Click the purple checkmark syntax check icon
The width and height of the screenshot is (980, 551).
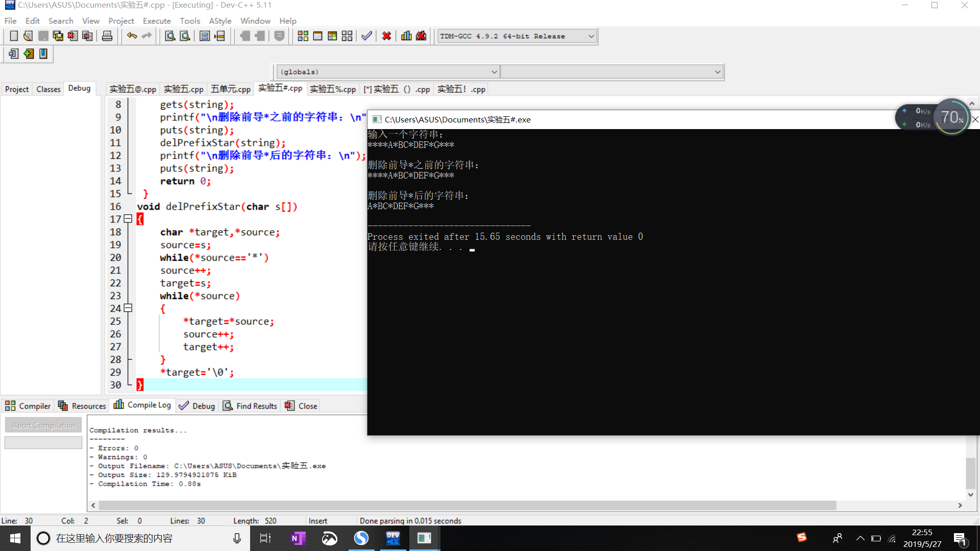366,36
